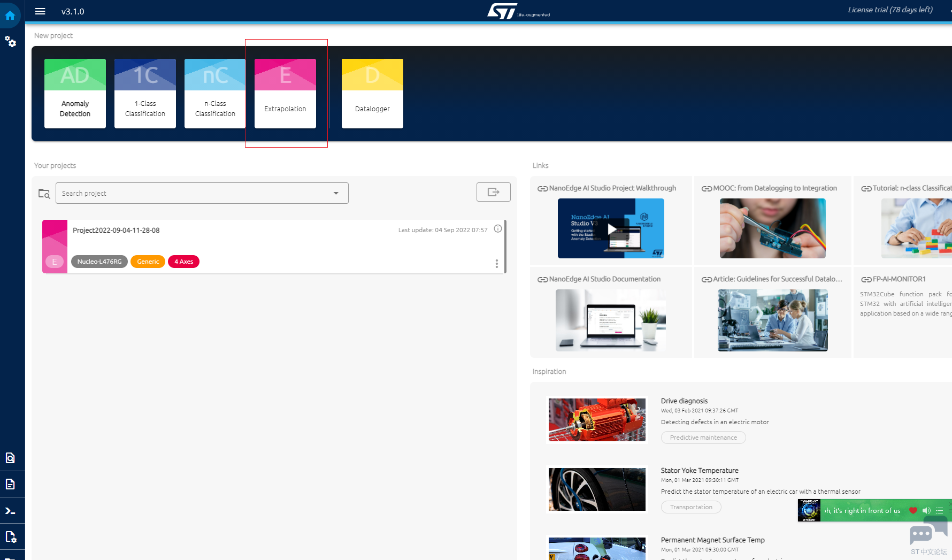Click the Drive diagnosis motor thumbnail
The width and height of the screenshot is (952, 560).
pos(597,420)
